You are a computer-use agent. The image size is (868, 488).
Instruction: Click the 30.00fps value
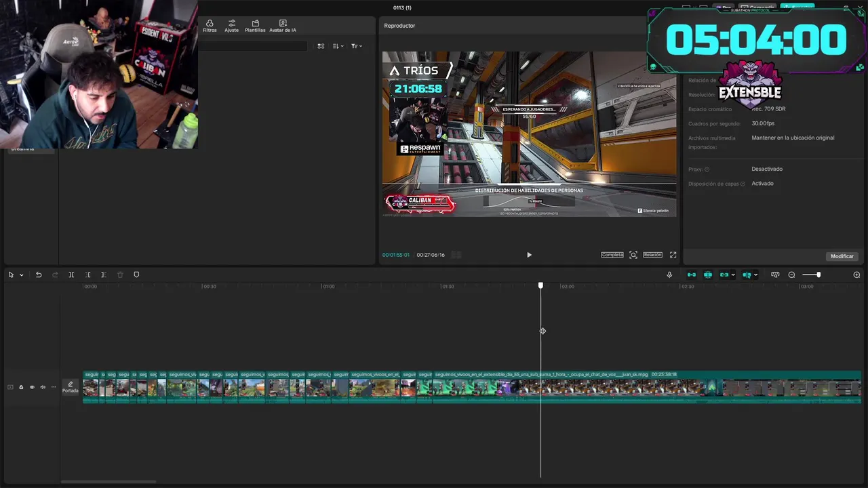tap(763, 123)
